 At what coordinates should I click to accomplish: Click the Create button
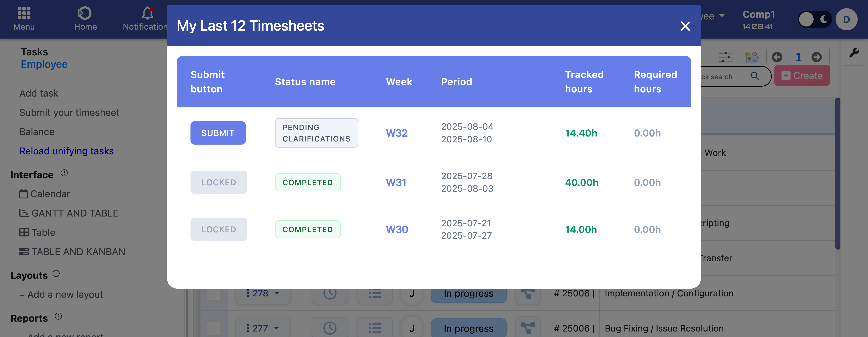click(802, 75)
